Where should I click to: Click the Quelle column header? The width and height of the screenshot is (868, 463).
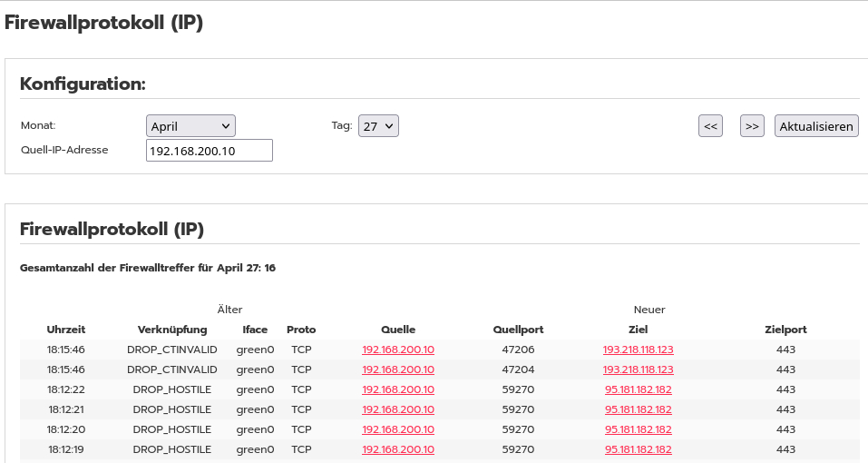(398, 330)
